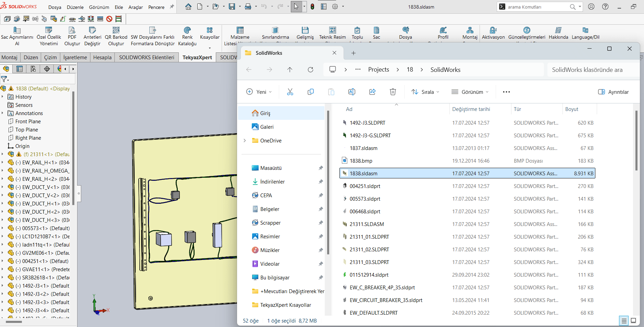Click Teknik Resim tool

332,33
